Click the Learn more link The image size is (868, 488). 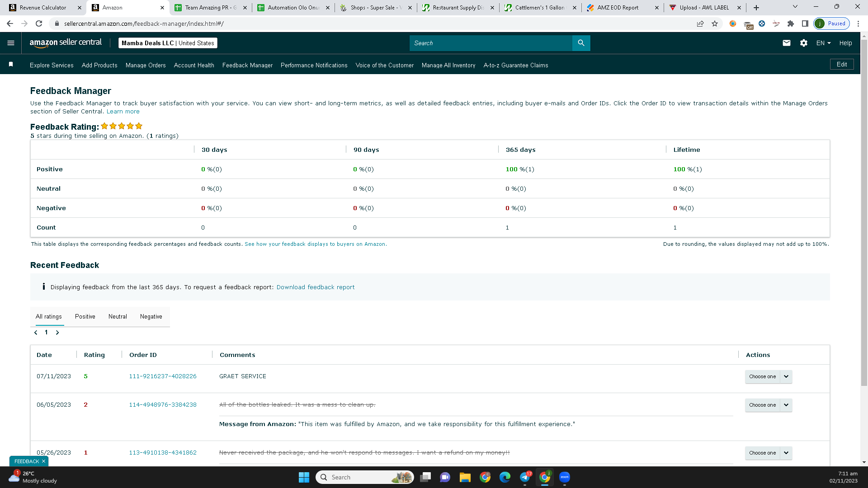pos(123,112)
